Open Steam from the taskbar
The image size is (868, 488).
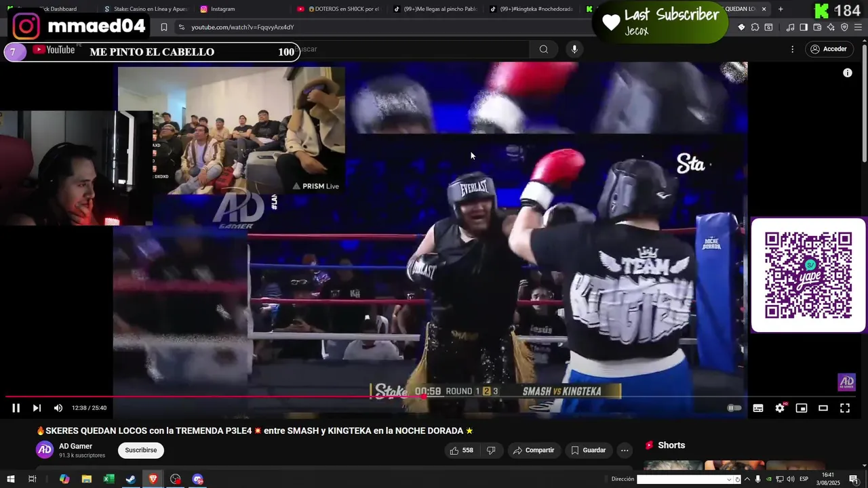[x=131, y=479]
